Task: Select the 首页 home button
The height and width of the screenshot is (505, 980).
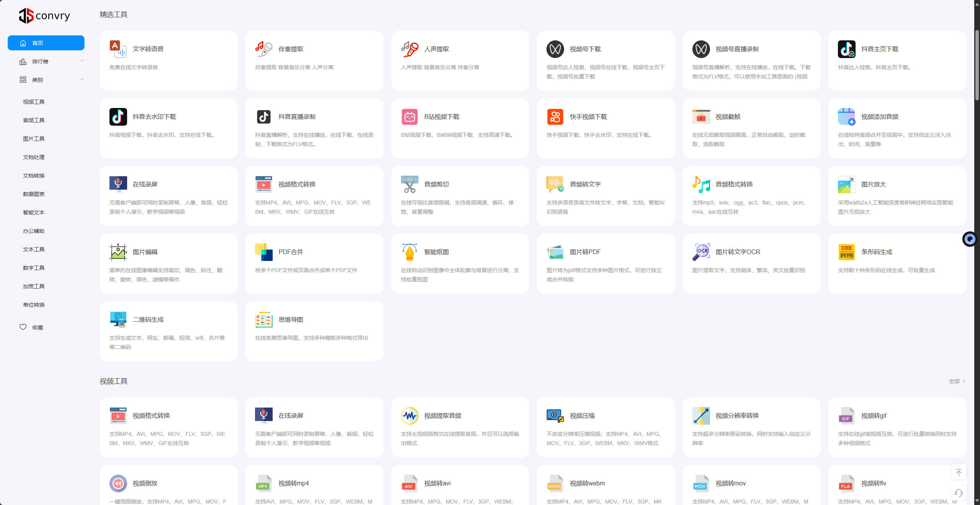Action: click(46, 43)
